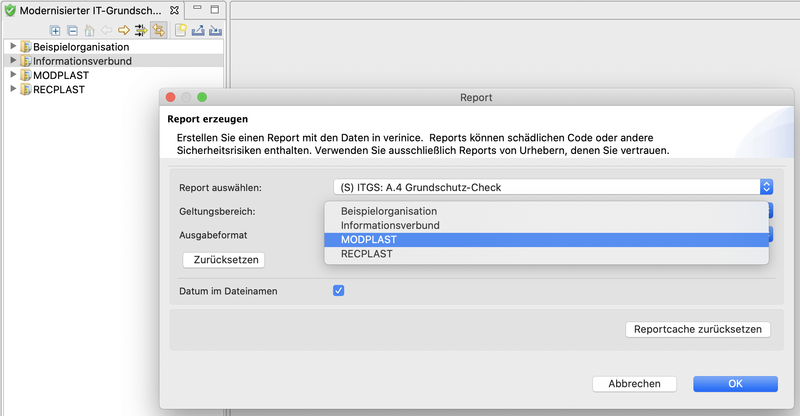The width and height of the screenshot is (800, 416).
Task: Click the Ausgabeformat label
Action: (x=213, y=235)
